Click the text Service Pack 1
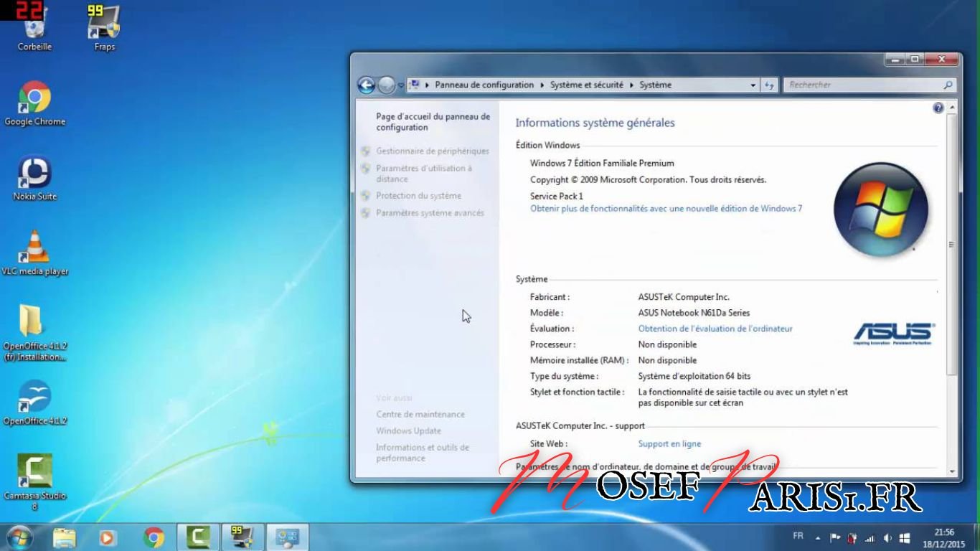Viewport: 980px width, 551px height. (x=557, y=197)
